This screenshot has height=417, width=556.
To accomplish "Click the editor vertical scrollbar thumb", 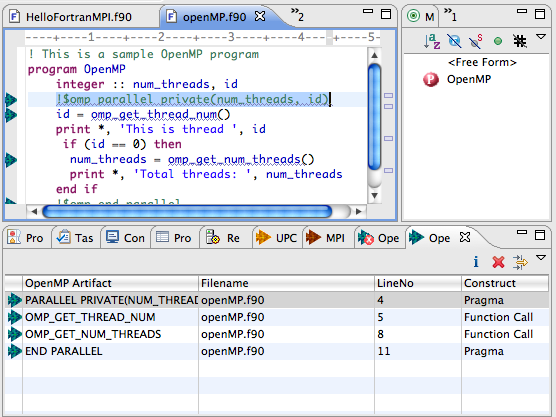I will [x=374, y=117].
